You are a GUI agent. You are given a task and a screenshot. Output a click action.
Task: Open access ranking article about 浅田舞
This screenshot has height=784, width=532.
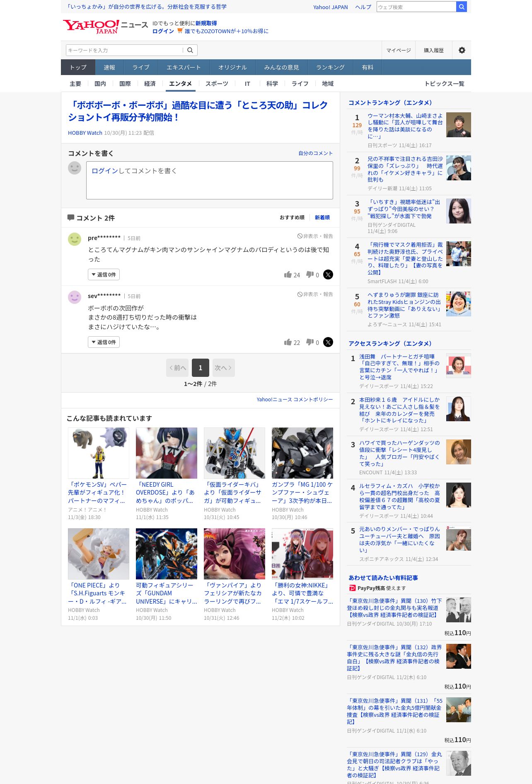[x=400, y=367]
